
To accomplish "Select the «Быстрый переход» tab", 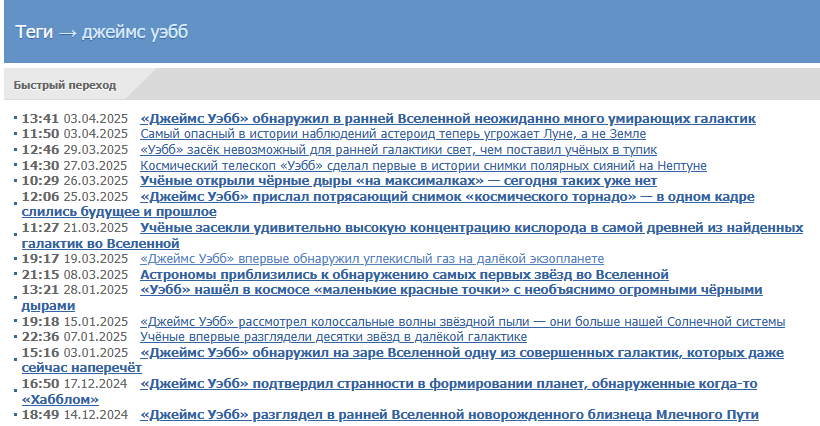I will point(65,85).
